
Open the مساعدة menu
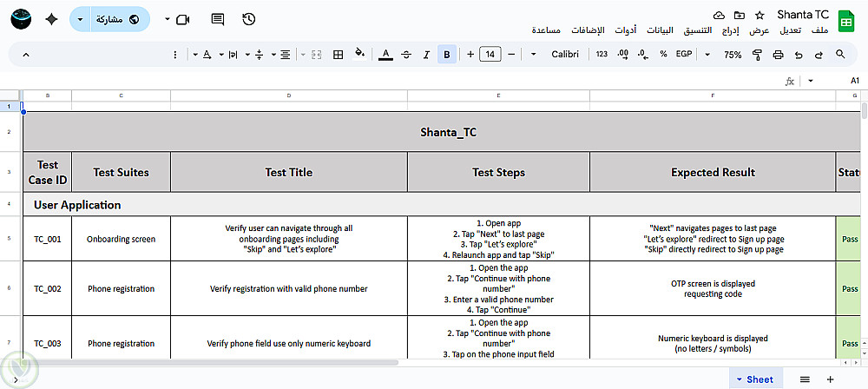546,30
